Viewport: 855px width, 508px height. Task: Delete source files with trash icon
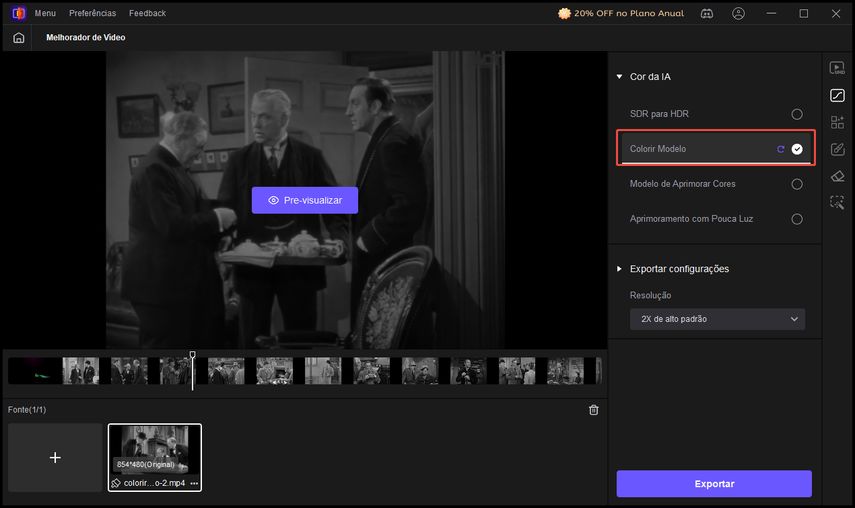[x=594, y=410]
